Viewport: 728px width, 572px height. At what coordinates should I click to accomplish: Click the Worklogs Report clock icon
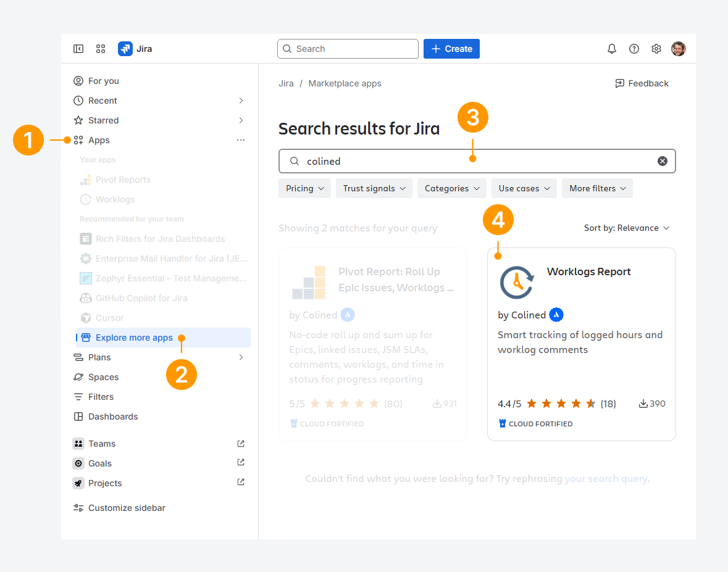coord(517,282)
